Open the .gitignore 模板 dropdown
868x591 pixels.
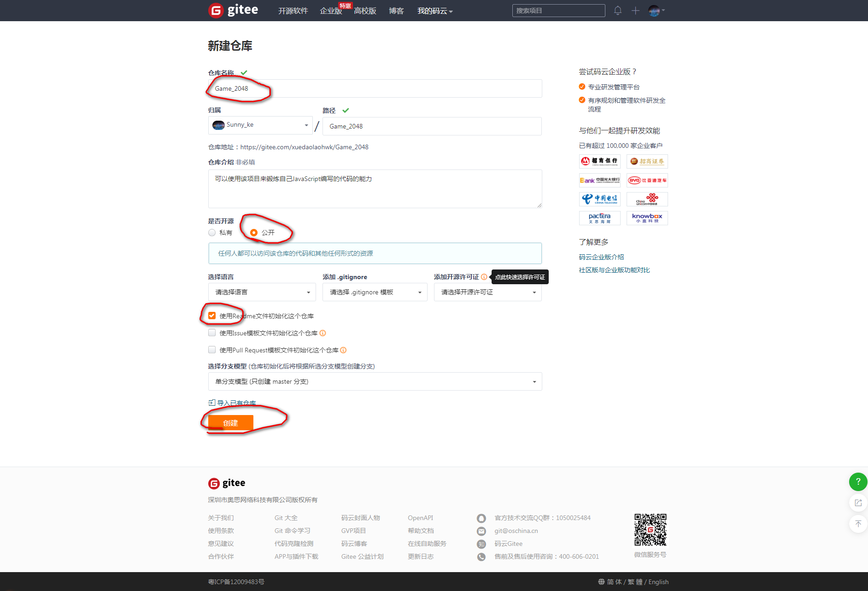tap(375, 292)
